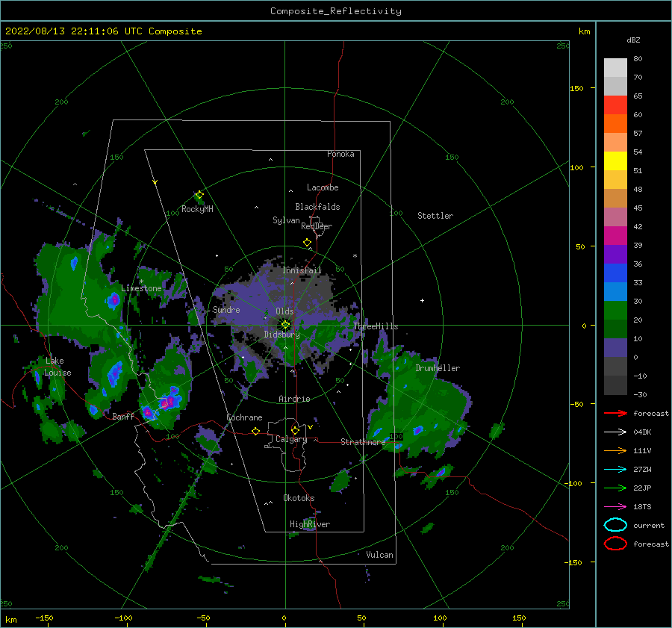Pick the yellow swatch below 54 dBZ
This screenshot has height=628, width=672.
pyautogui.click(x=615, y=161)
